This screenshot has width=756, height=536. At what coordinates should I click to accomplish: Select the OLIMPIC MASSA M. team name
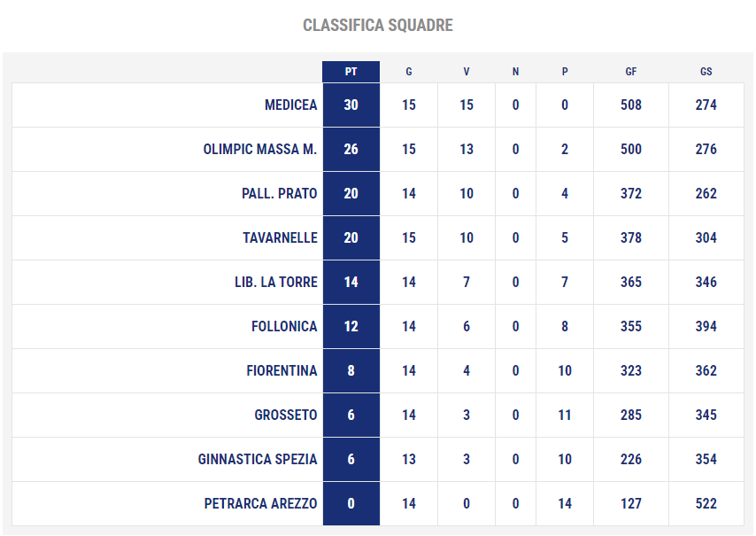(260, 149)
